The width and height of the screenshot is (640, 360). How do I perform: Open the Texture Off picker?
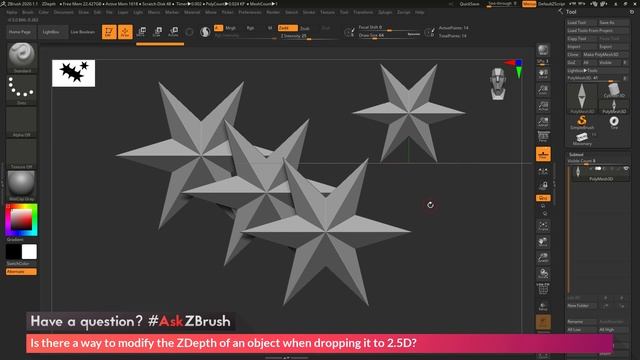(x=21, y=154)
